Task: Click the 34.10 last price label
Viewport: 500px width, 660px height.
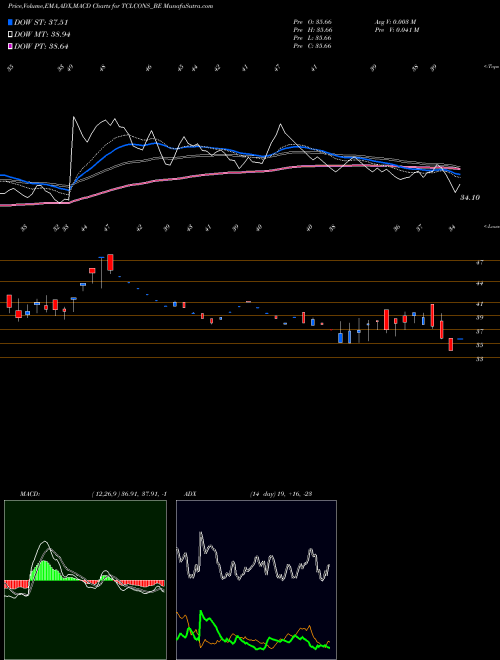Action: 470,197
